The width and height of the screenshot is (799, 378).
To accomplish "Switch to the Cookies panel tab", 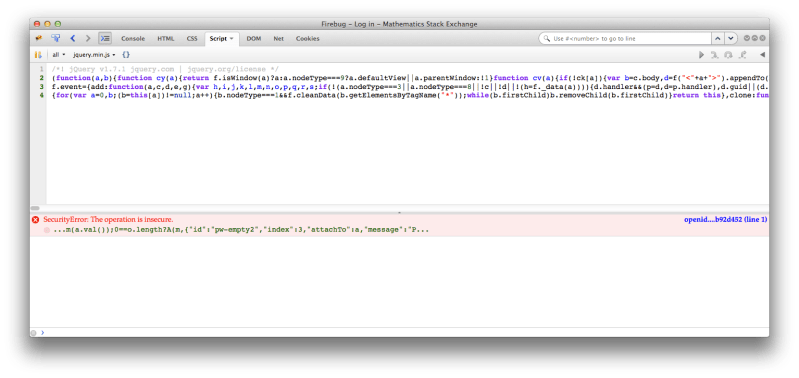I will tap(308, 39).
